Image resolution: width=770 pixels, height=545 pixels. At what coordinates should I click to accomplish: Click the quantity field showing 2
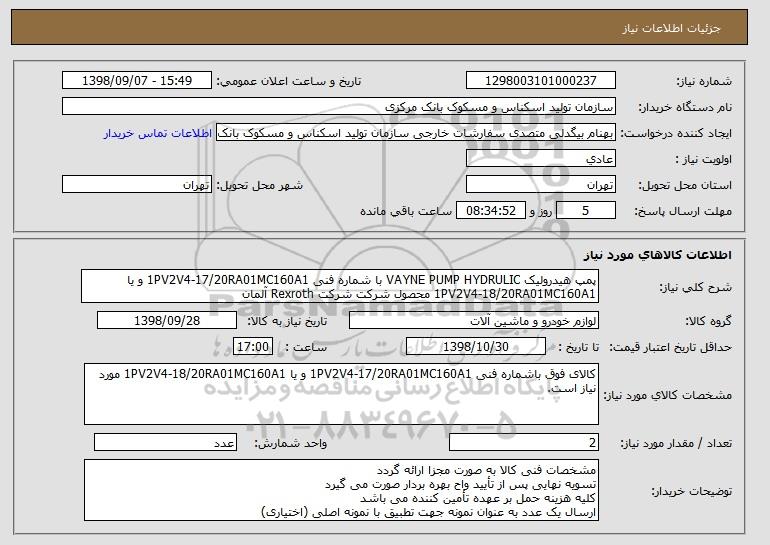pyautogui.click(x=524, y=442)
